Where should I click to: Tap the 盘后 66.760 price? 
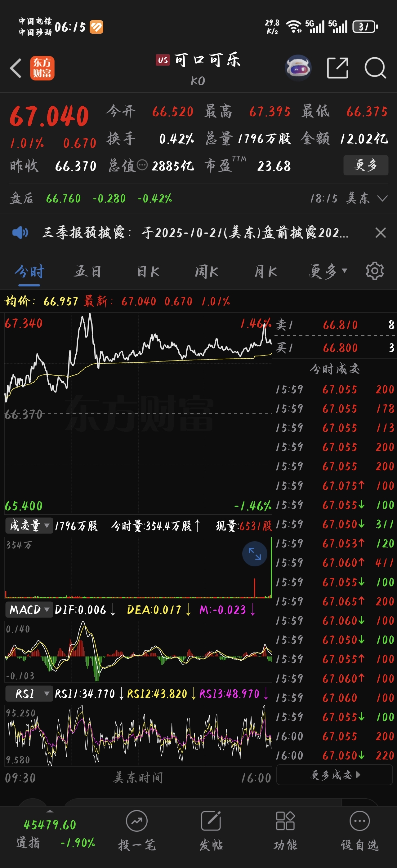click(x=63, y=198)
